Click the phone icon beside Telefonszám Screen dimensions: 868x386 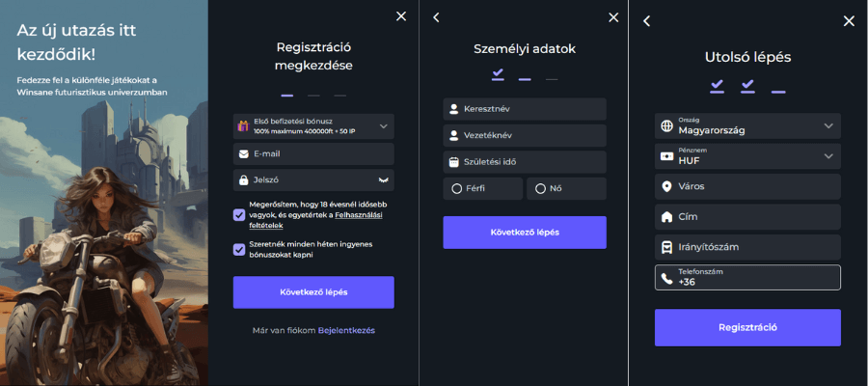tap(665, 278)
